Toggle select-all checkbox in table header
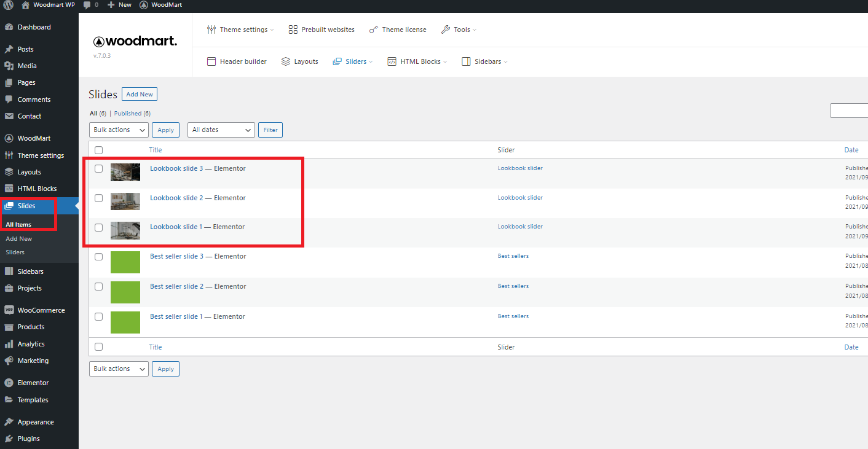The image size is (868, 449). pos(98,150)
